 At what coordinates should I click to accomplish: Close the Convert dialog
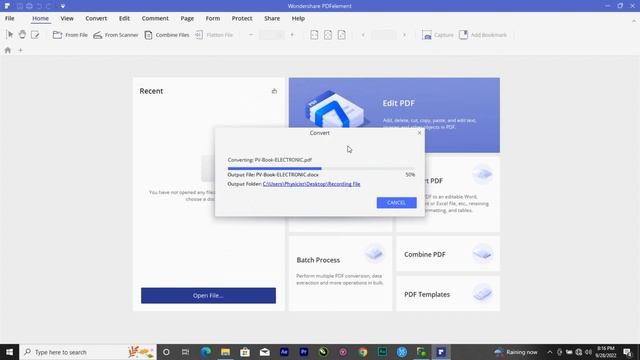point(419,133)
